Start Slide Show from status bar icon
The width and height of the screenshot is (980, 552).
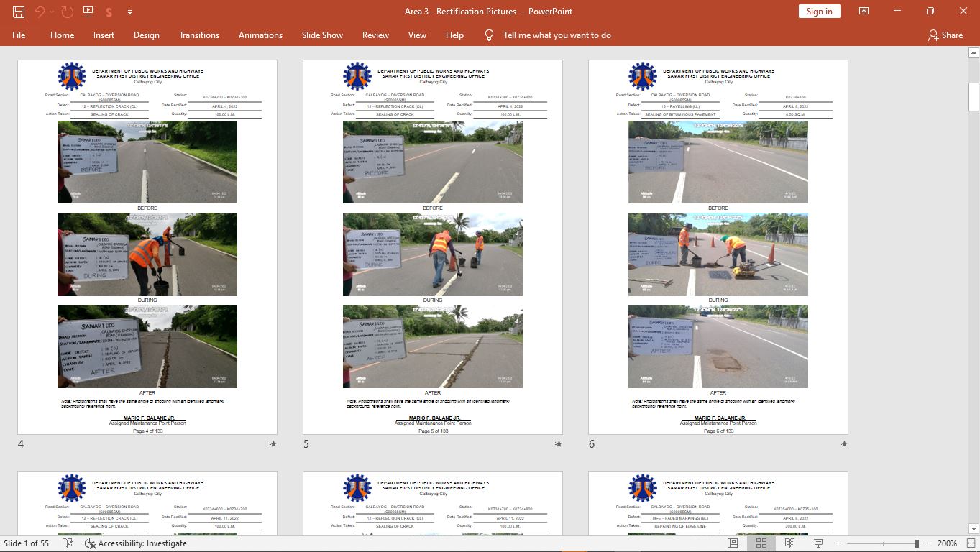(818, 543)
